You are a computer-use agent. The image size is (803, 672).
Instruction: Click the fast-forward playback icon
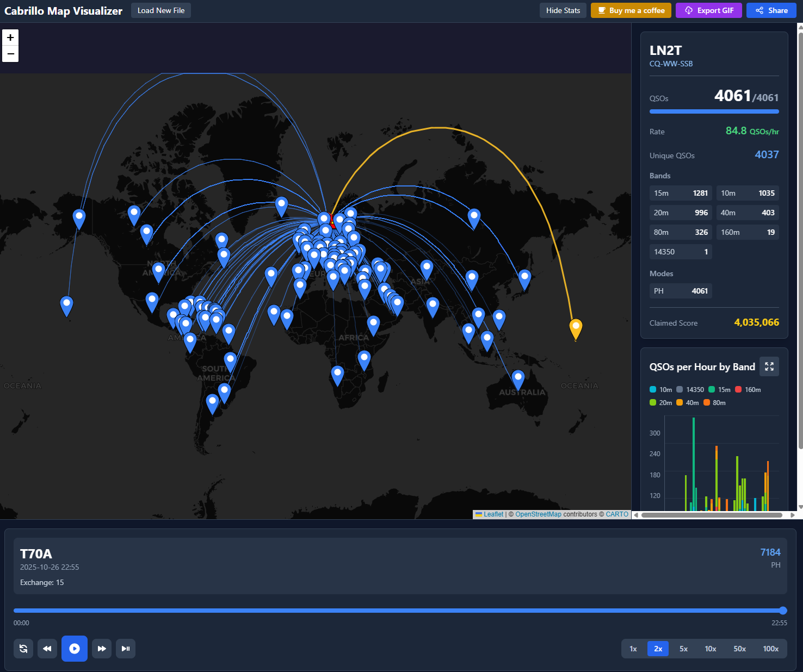pos(101,649)
